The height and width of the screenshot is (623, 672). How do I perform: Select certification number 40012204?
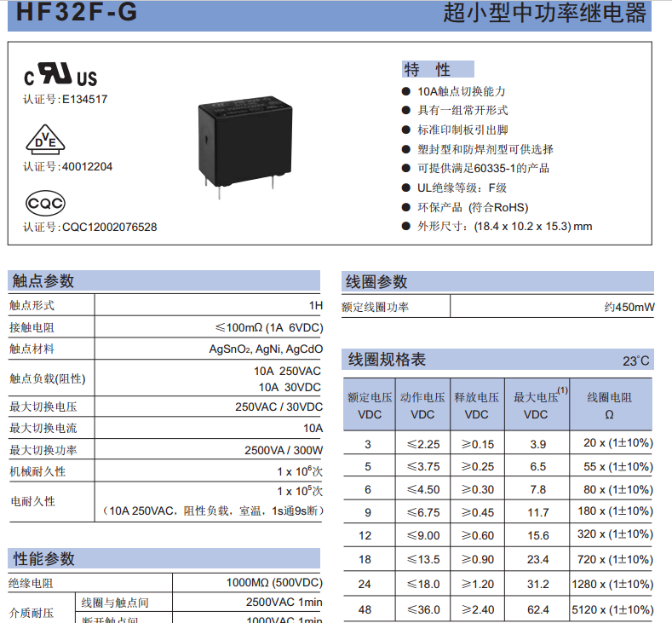pyautogui.click(x=88, y=167)
